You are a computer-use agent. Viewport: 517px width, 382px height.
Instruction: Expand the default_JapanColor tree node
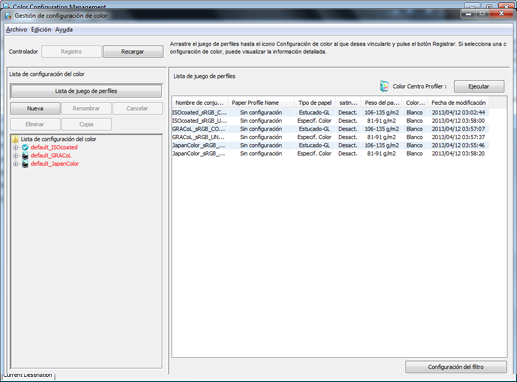15,164
